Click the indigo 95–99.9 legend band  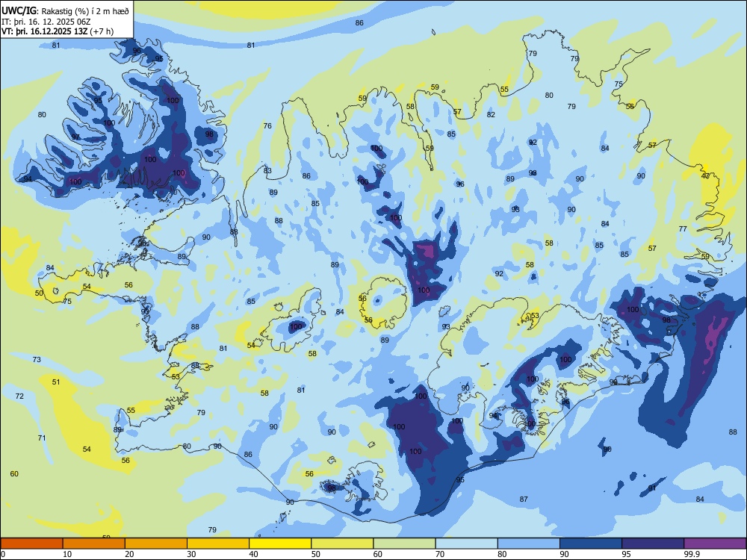point(653,544)
